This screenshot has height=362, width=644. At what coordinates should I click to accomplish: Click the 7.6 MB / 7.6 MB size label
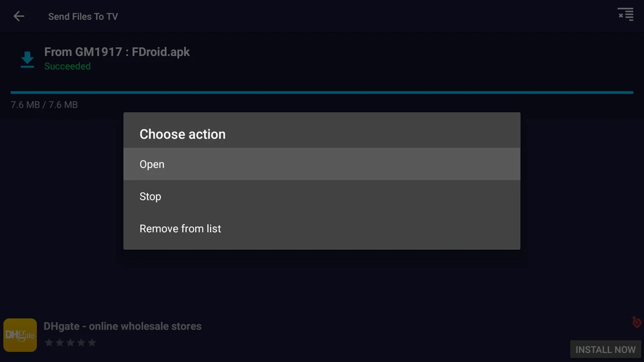pyautogui.click(x=44, y=104)
